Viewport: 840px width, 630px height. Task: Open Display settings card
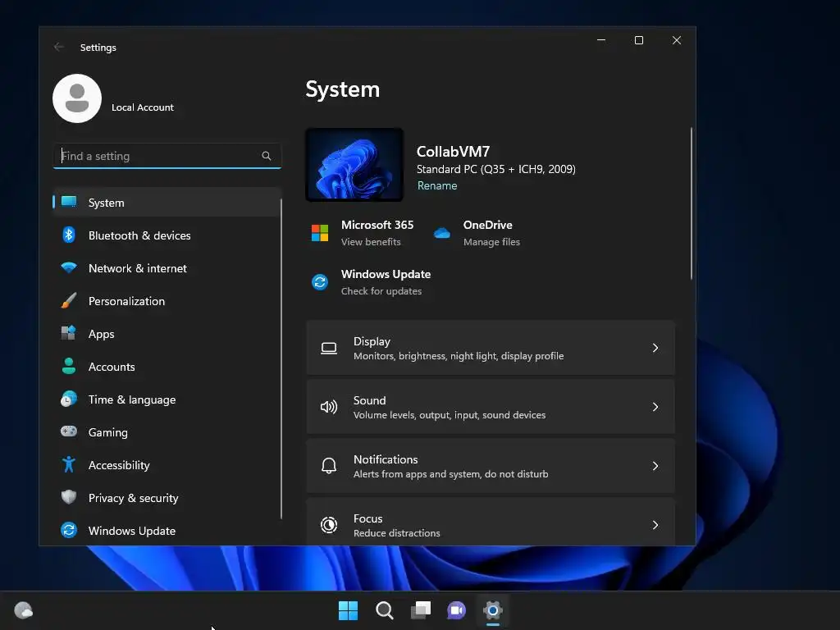click(x=491, y=348)
